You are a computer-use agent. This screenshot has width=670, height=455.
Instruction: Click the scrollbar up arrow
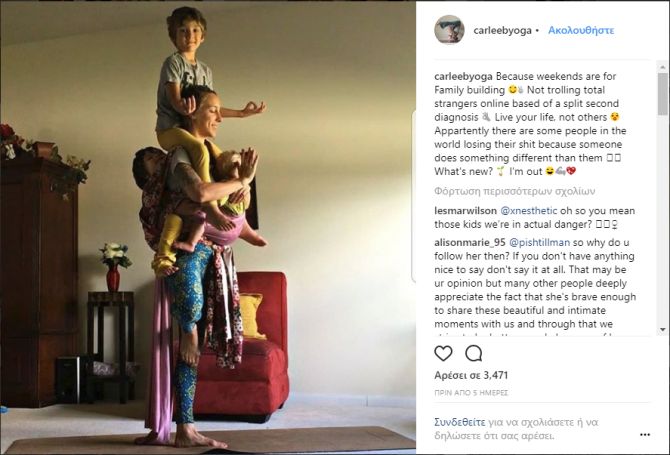point(662,67)
